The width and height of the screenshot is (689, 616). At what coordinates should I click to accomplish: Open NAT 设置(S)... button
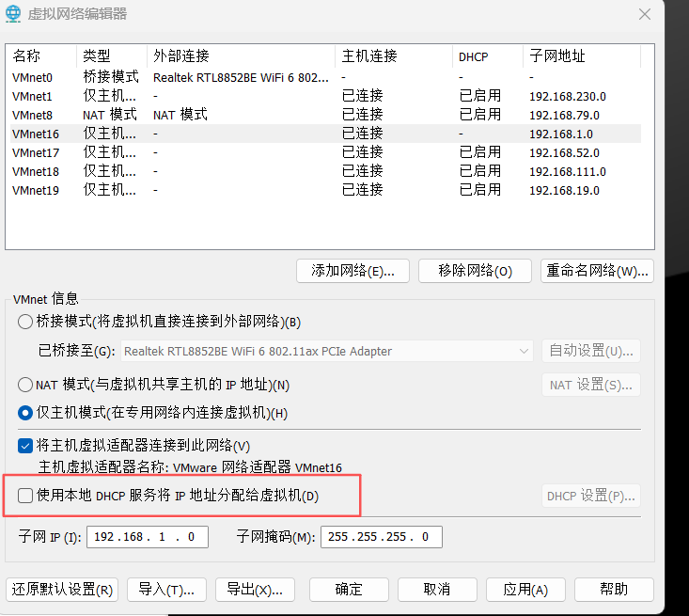tap(591, 386)
